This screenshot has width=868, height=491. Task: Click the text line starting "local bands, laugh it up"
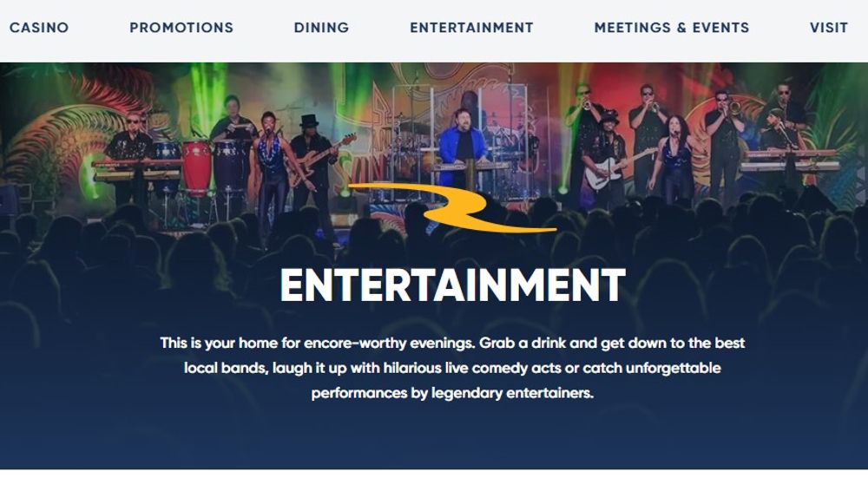click(452, 368)
